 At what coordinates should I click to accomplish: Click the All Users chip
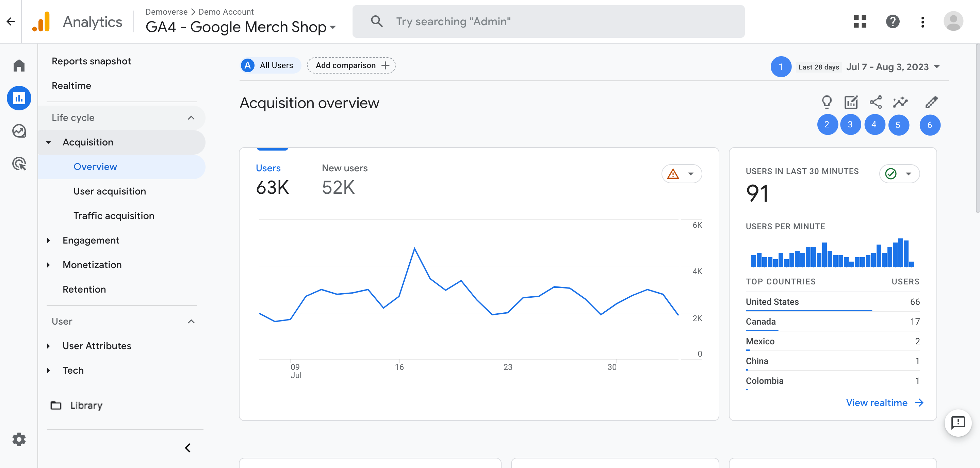tap(271, 65)
